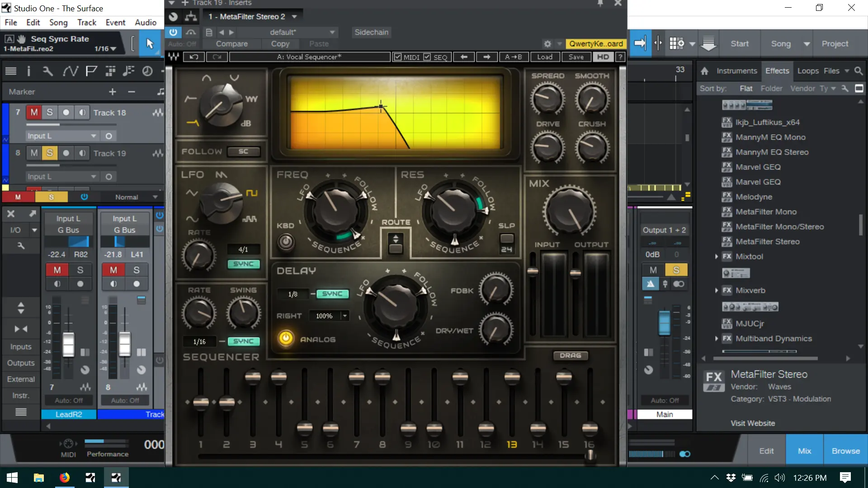
Task: Toggle the Analog delay power button
Action: click(286, 338)
